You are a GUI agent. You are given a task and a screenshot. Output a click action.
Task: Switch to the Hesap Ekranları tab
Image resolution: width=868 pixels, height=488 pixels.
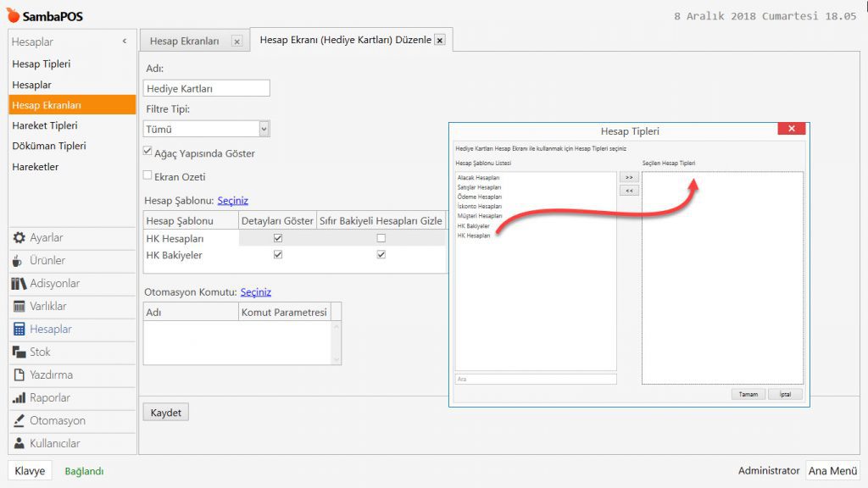(x=185, y=41)
